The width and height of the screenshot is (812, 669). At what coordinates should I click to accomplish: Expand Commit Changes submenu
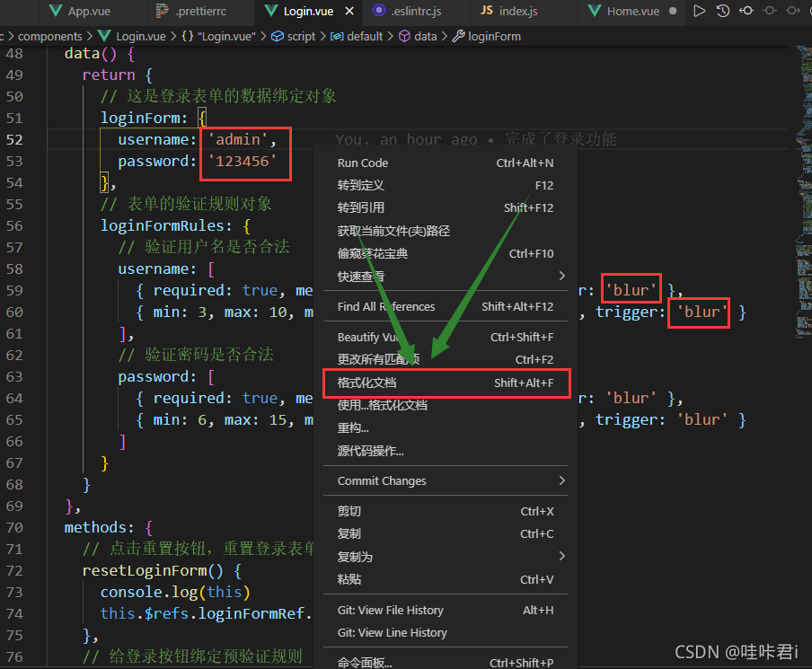pos(446,481)
